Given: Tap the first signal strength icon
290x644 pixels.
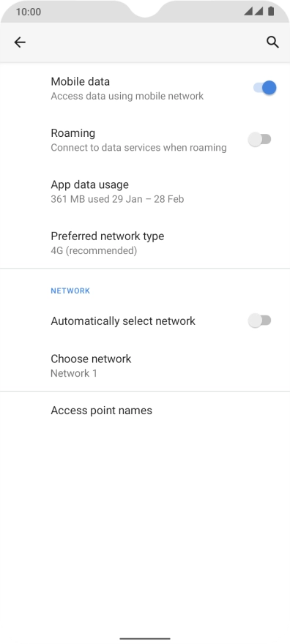Looking at the screenshot, I should [248, 11].
